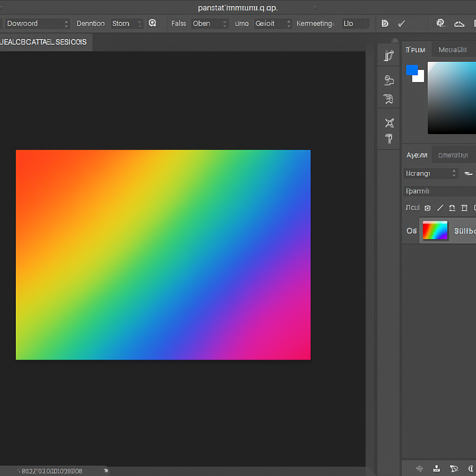Select the lasso-like tool below the scissors icon
Viewport: 476px width, 476px height.
coord(389,139)
